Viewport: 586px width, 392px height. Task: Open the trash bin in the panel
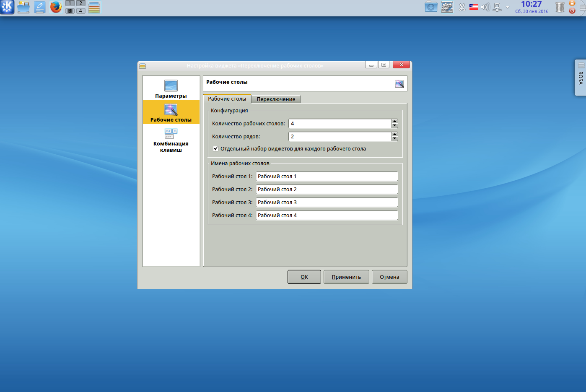pyautogui.click(x=560, y=7)
